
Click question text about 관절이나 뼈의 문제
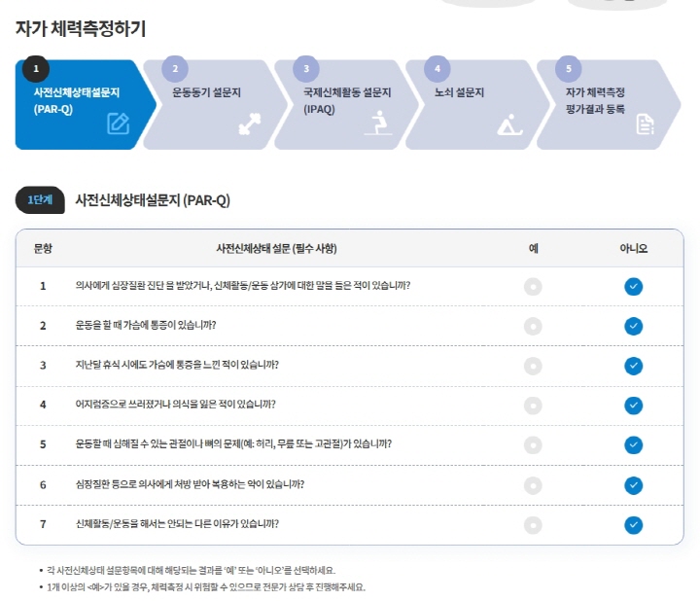tap(233, 443)
